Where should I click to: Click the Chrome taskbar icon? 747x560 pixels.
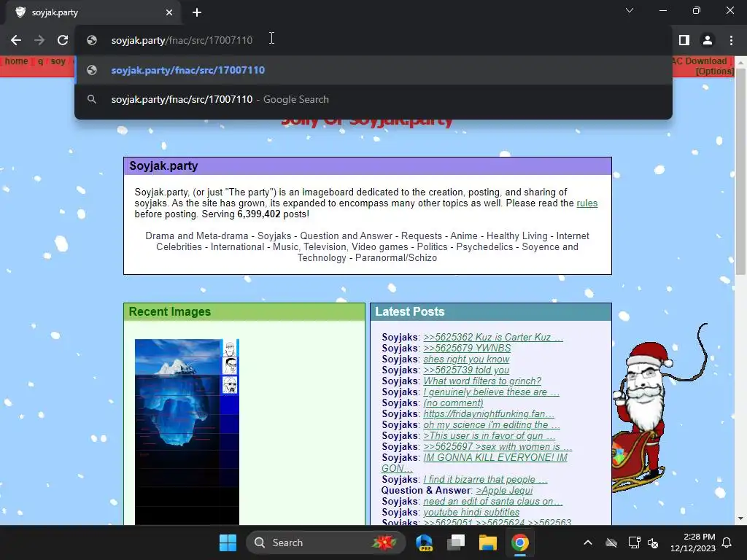519,542
